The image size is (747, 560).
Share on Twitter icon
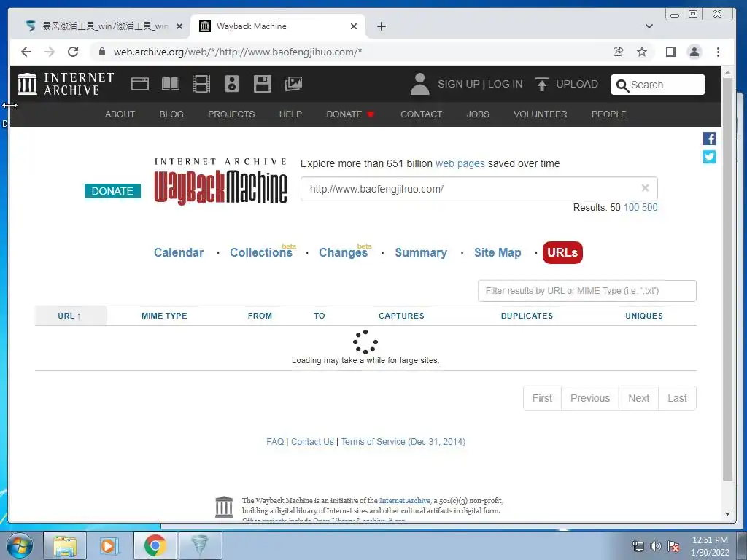(x=709, y=157)
